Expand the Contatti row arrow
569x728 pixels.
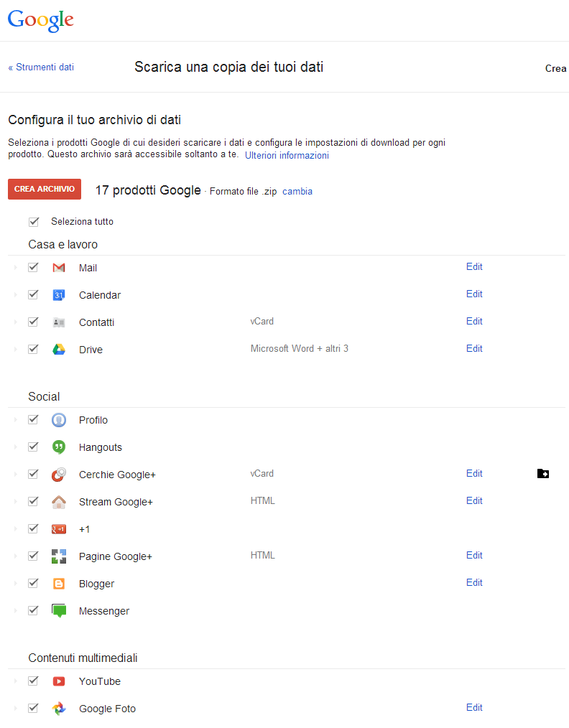(x=15, y=322)
